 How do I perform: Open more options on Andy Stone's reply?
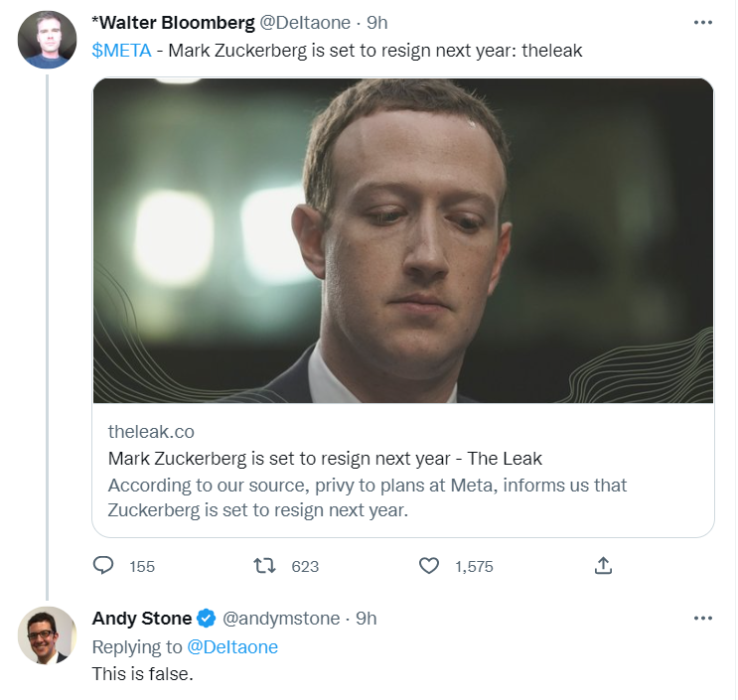point(703,619)
